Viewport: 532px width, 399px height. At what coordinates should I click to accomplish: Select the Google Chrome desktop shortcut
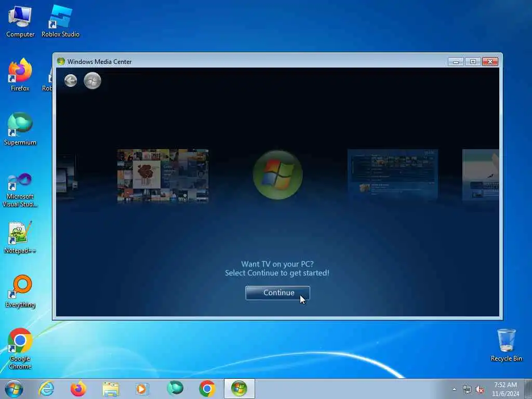coord(20,349)
